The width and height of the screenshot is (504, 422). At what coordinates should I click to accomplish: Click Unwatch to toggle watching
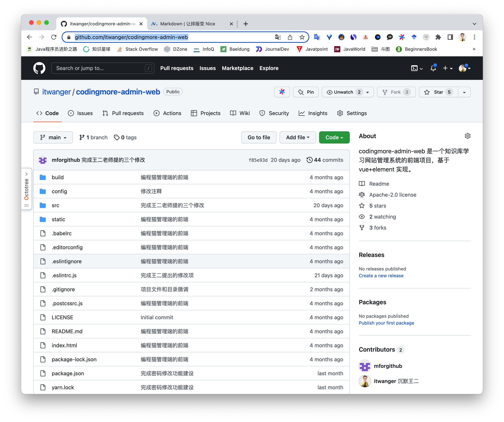click(x=343, y=92)
